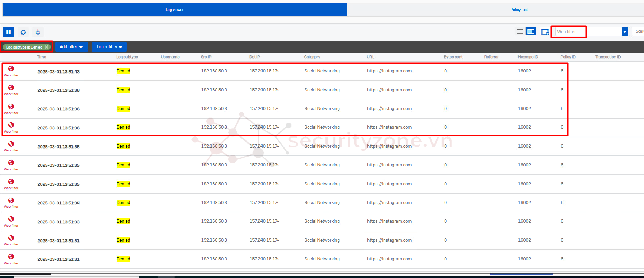Screen dimensions: 644x278
Task: Click Denied in the 13:51:34 row
Action: coord(123,203)
